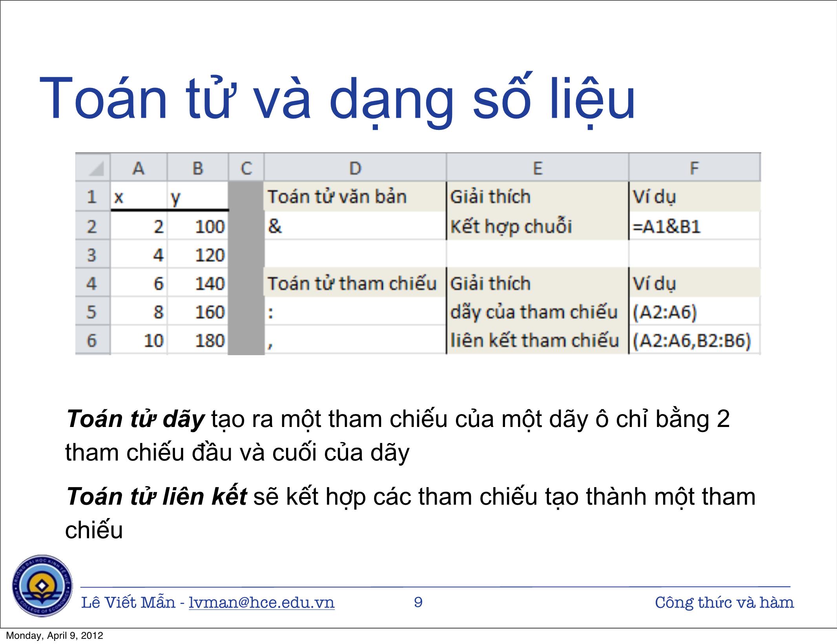Click bold text 'Toán tử dãy'
This screenshot has width=837, height=644.
(135, 419)
